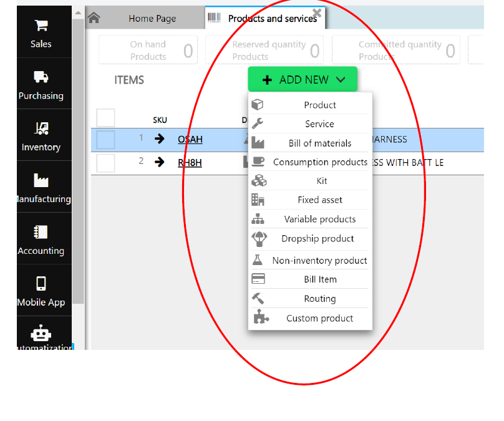This screenshot has width=504, height=421.
Task: Click the arrow button for row OSAH
Action: [159, 139]
